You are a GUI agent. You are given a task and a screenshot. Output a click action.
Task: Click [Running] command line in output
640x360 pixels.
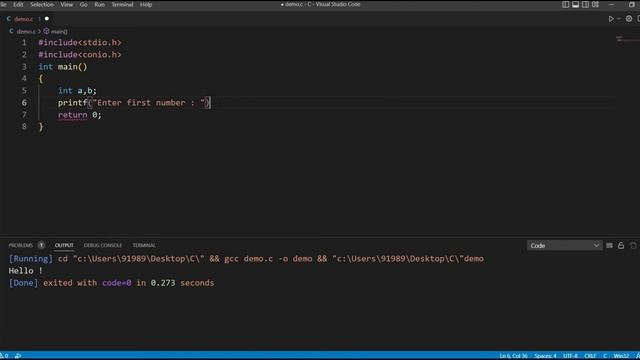246,259
